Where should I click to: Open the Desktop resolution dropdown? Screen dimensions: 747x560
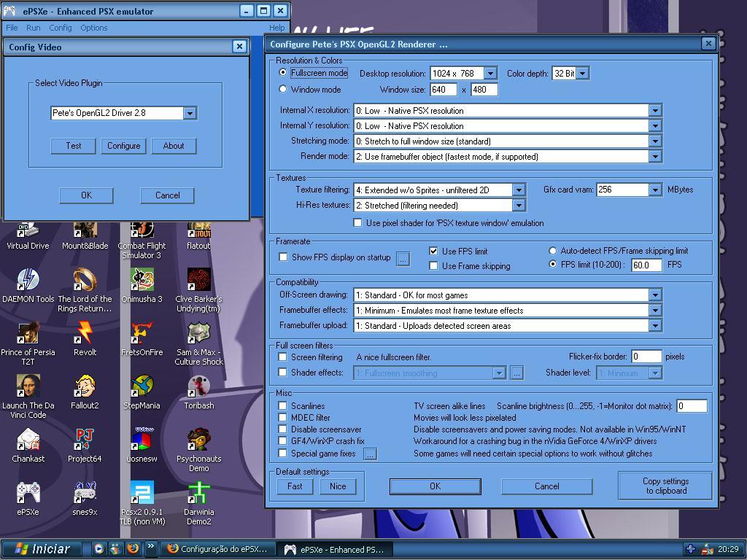(490, 74)
